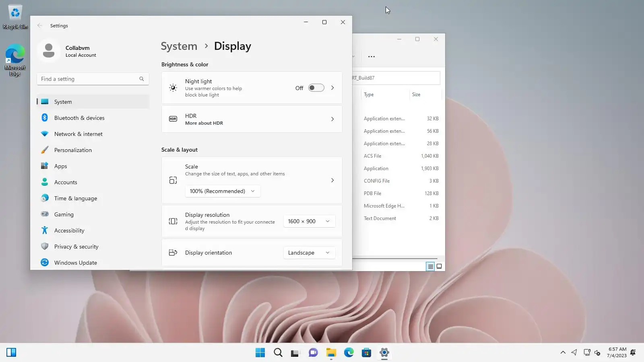Click the Find a setting search box

(x=93, y=79)
